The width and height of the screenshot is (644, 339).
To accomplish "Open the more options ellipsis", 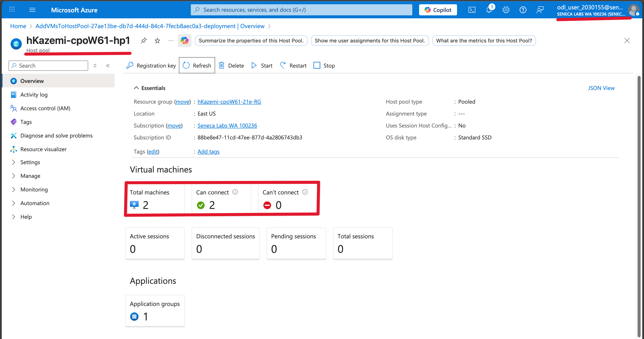I will pyautogui.click(x=171, y=41).
